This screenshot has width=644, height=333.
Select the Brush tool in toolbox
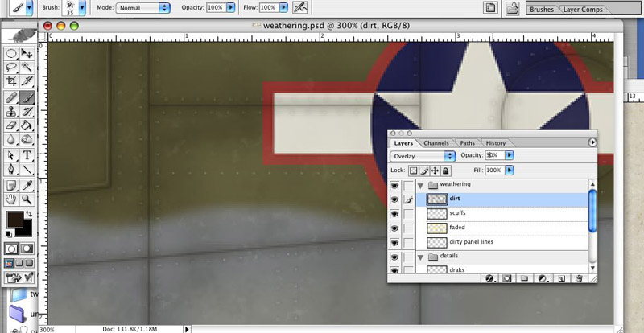pyautogui.click(x=27, y=97)
